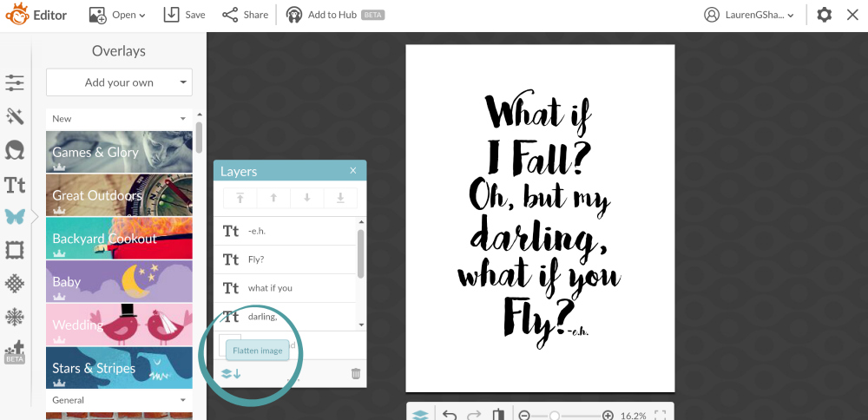Click the PicMonkey Editor logo
Image resolution: width=868 pixels, height=420 pixels.
36,15
